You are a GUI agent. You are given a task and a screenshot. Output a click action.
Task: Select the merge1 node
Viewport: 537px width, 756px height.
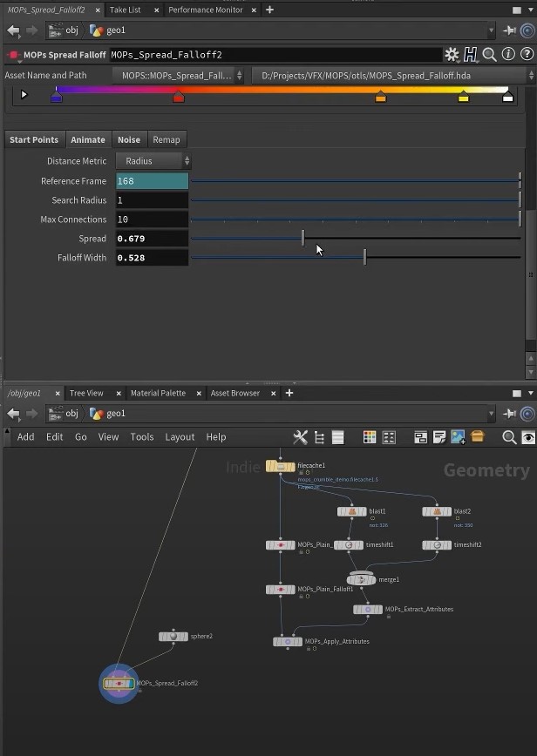coord(361,579)
